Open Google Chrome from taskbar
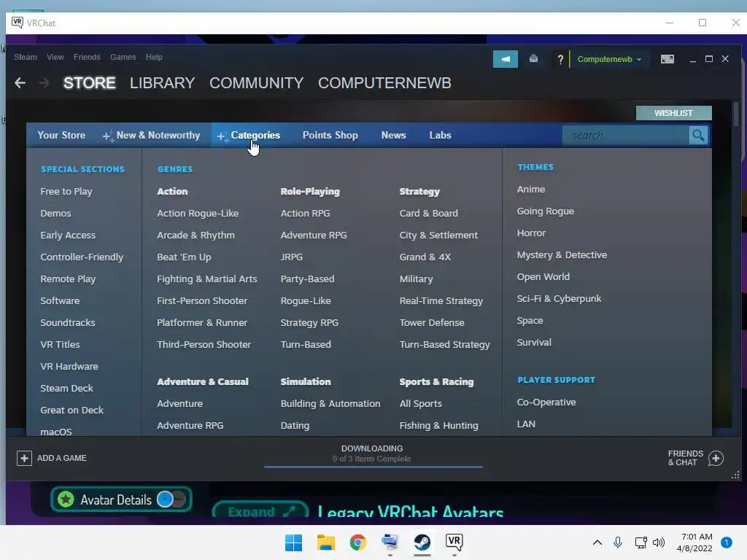 (357, 542)
